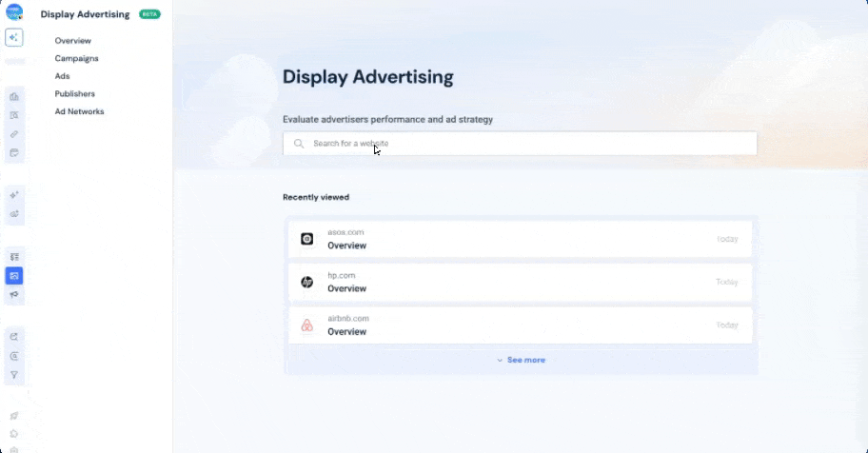
Task: Open the AI sparkle assistant button
Action: pos(14,38)
